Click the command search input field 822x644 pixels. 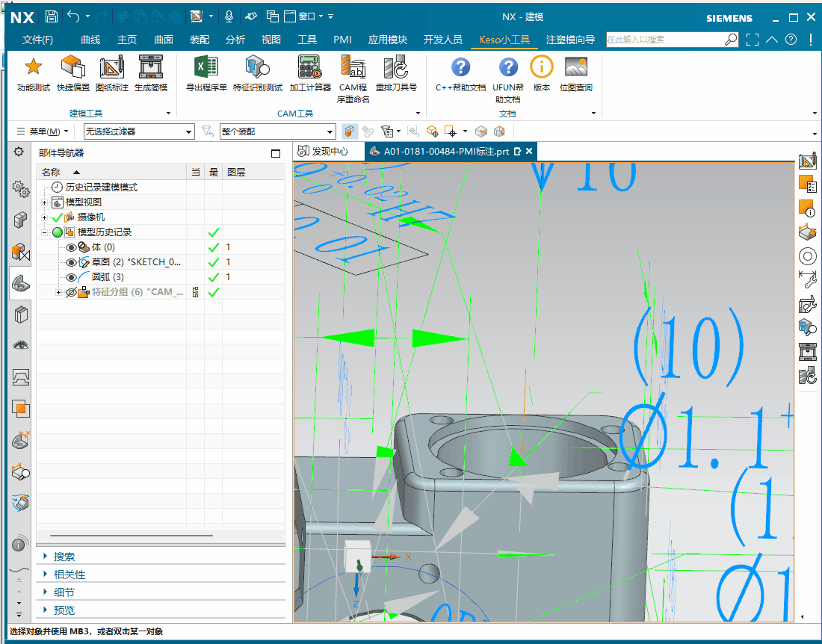click(x=665, y=40)
